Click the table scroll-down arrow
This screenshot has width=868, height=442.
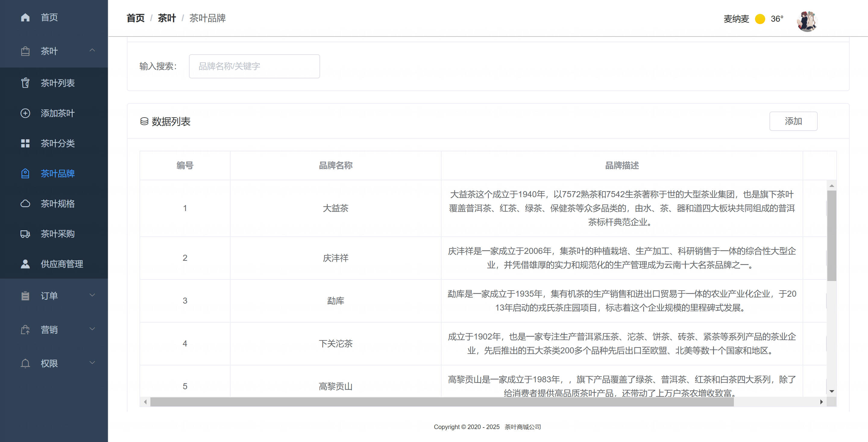pos(831,391)
